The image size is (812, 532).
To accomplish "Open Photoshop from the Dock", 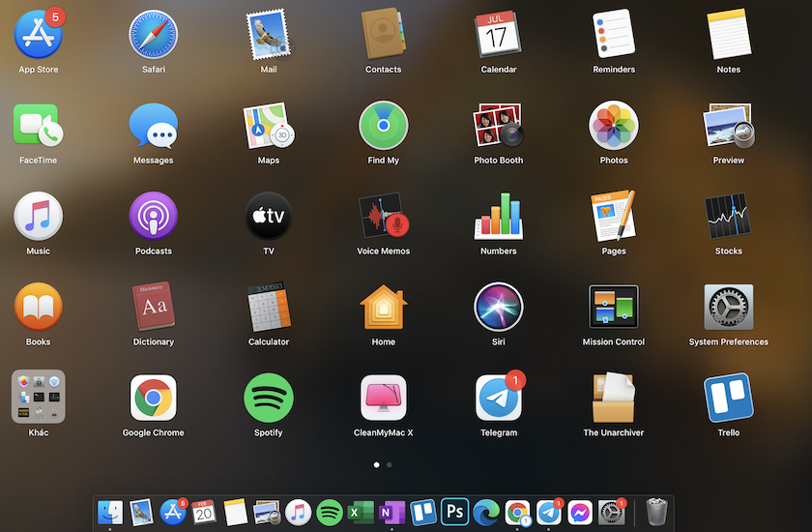I will 454,511.
